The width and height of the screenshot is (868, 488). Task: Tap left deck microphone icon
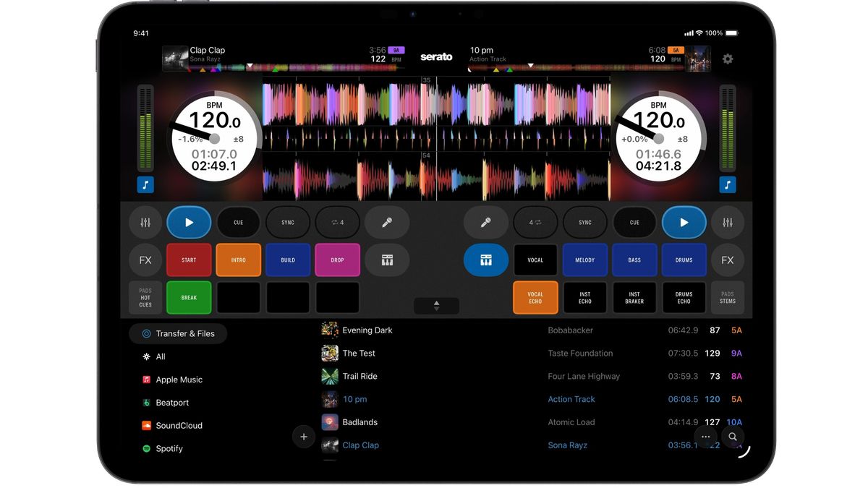tap(387, 223)
